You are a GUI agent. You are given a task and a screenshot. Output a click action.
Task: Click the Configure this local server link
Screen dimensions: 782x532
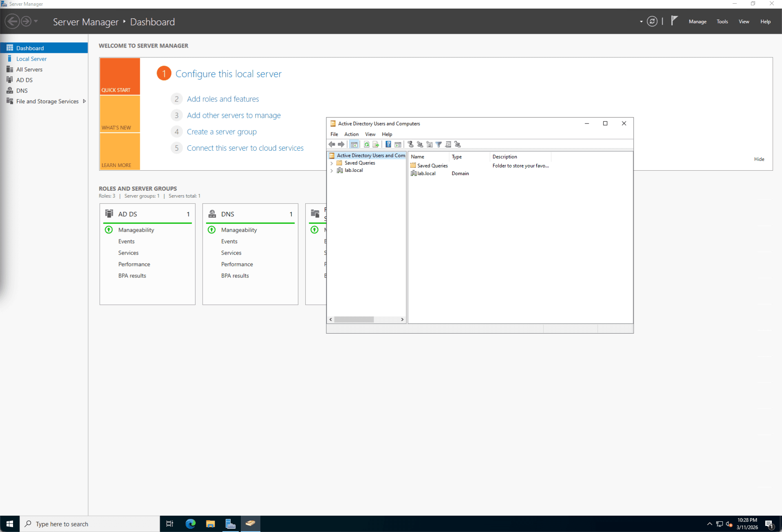pyautogui.click(x=228, y=74)
